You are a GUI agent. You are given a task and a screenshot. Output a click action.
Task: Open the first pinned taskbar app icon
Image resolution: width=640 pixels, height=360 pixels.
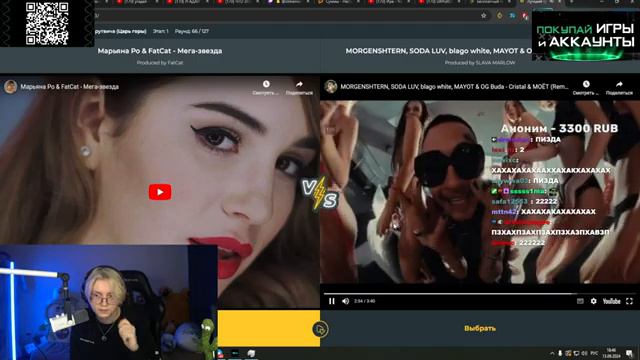221,353
